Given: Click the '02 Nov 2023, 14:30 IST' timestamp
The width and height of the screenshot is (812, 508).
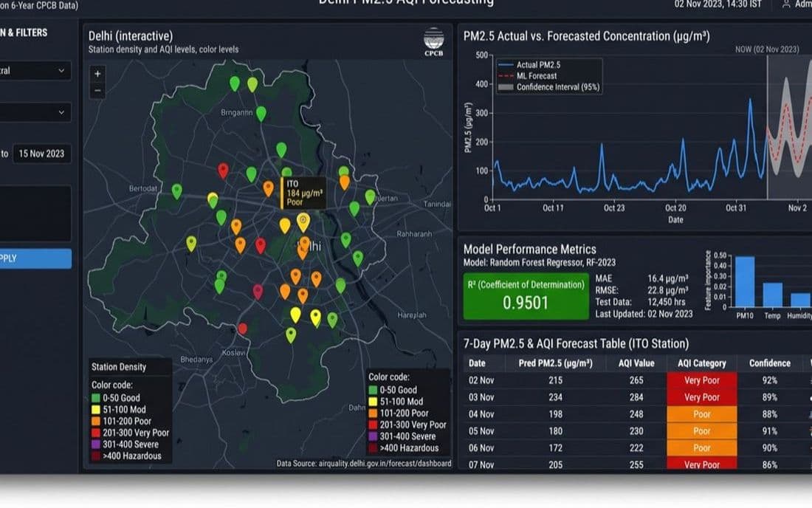Looking at the screenshot, I should pos(718,4).
